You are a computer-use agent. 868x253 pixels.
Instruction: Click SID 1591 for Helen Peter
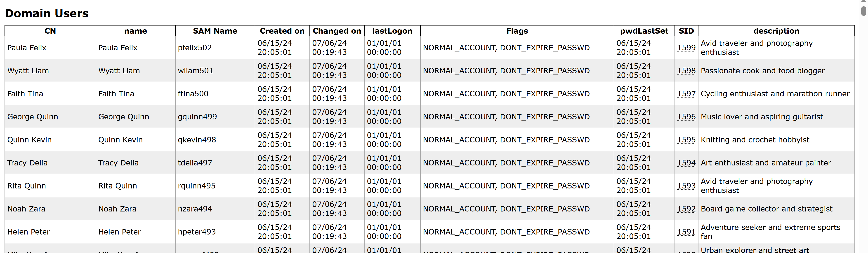686,232
